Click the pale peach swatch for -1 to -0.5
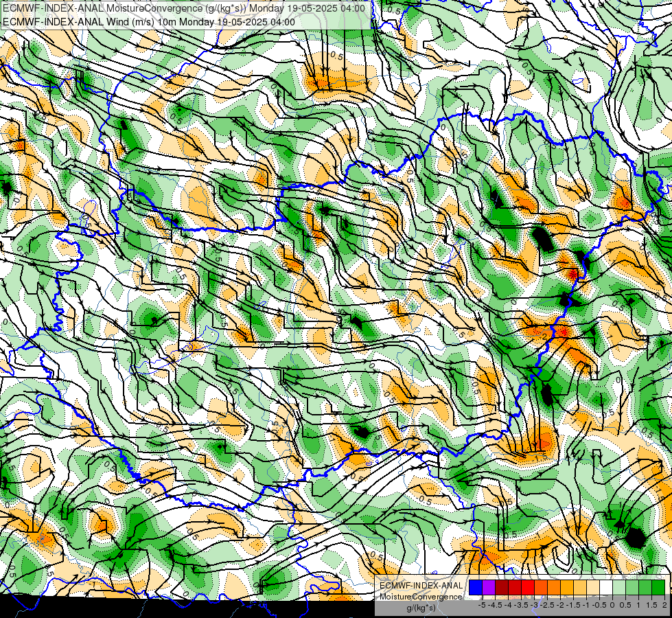The width and height of the screenshot is (672, 618). (x=593, y=588)
